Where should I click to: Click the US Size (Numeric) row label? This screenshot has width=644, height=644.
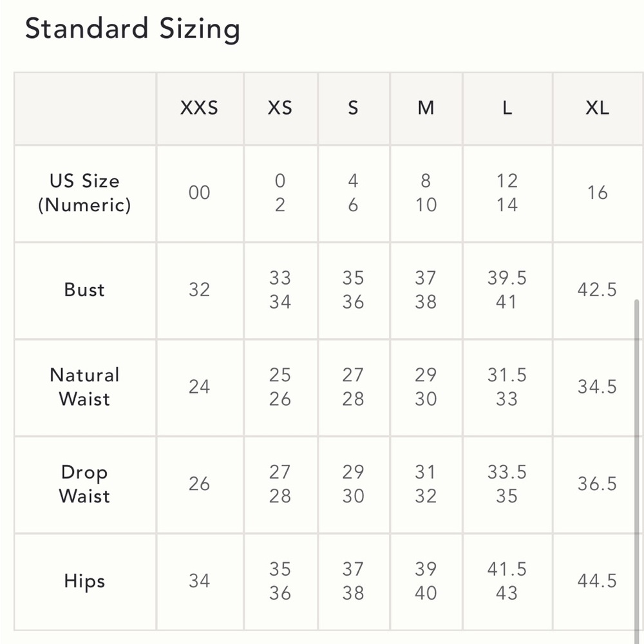pyautogui.click(x=84, y=193)
